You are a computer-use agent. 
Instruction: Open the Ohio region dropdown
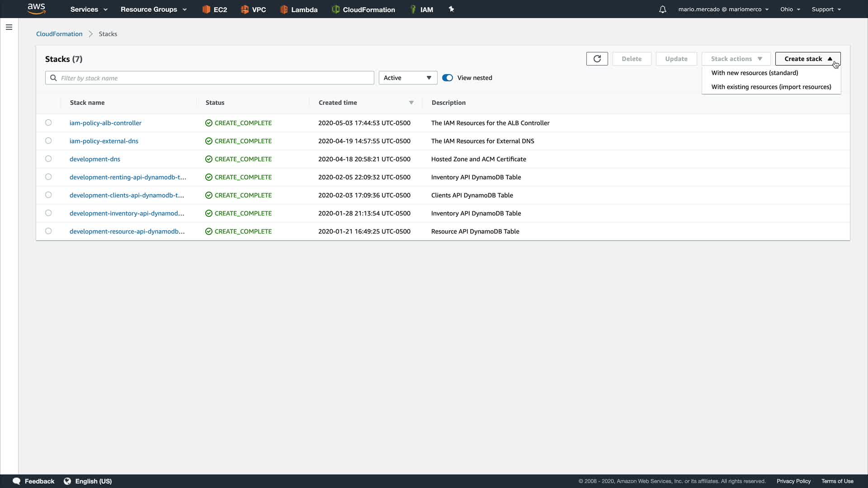[790, 9]
